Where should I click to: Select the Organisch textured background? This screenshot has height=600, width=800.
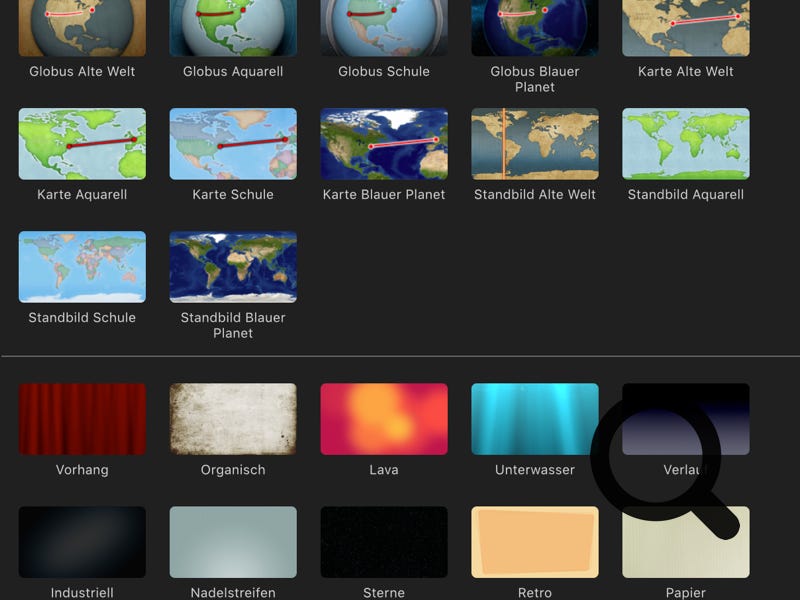233,419
